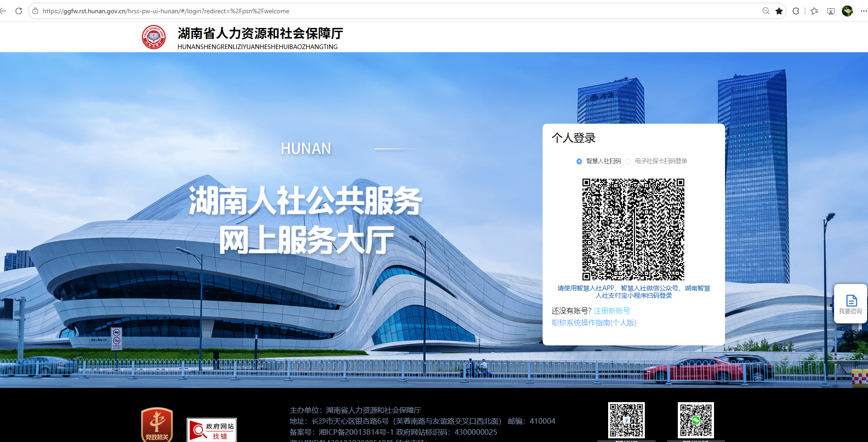Open 职称系统操作指南(个人版) link
This screenshot has height=442, width=868.
coord(594,323)
